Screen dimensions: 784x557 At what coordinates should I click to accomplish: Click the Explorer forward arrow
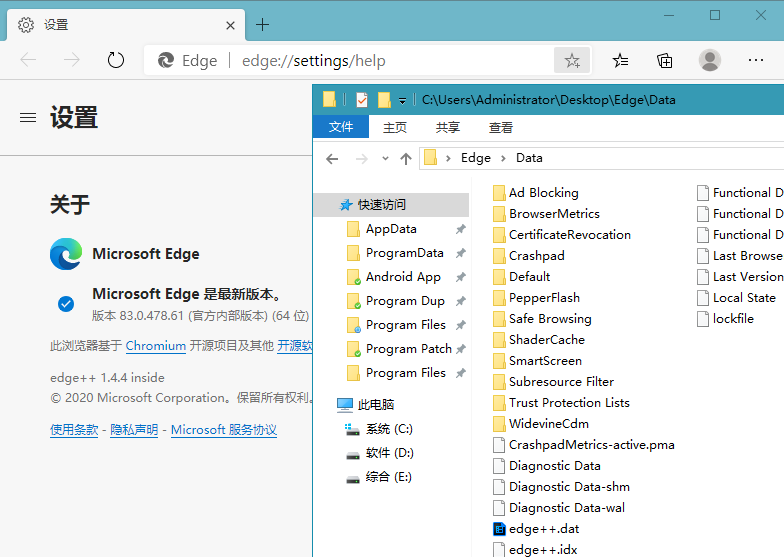(x=362, y=159)
